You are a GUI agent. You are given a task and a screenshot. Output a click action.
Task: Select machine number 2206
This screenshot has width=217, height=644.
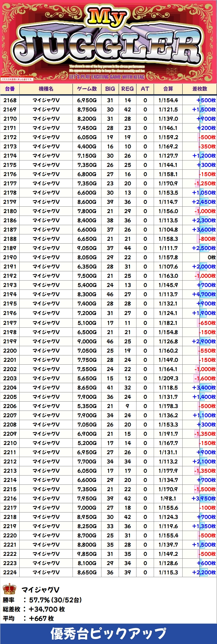(x=10, y=406)
